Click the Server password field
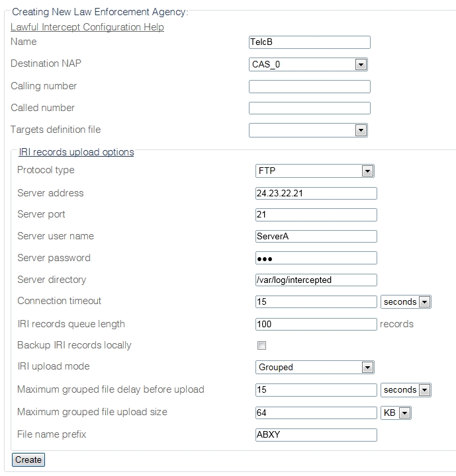 [x=316, y=258]
